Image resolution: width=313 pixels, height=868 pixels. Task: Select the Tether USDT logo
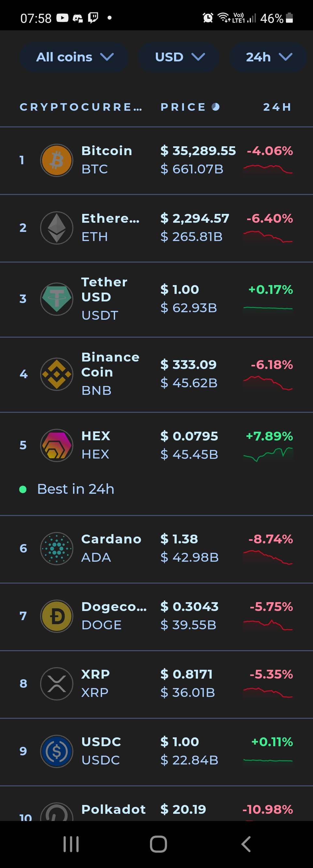pos(56,299)
